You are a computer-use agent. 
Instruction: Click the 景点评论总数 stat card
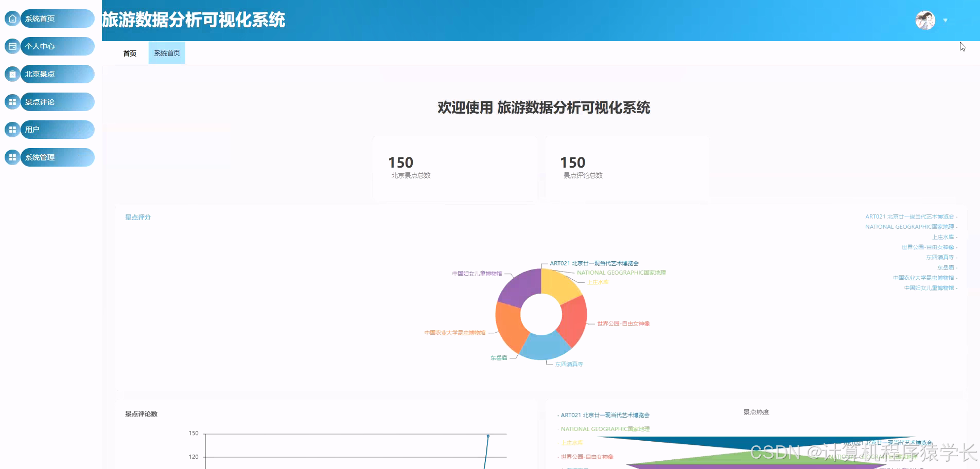(627, 168)
